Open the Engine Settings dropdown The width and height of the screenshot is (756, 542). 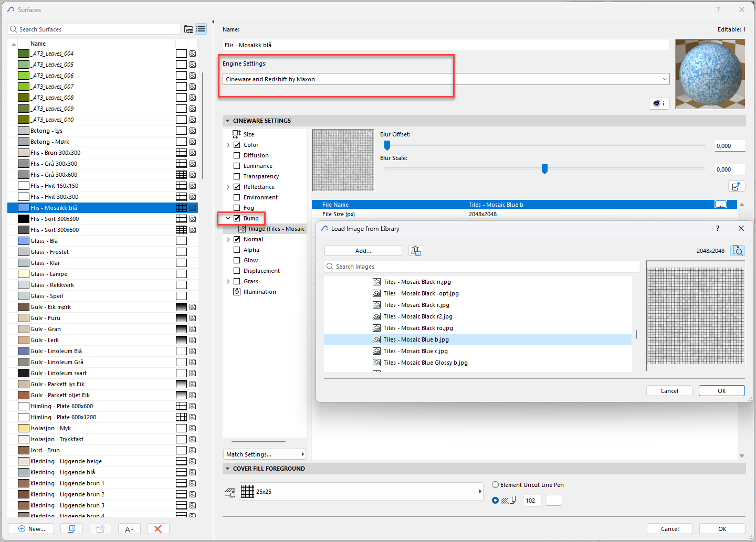tap(446, 79)
